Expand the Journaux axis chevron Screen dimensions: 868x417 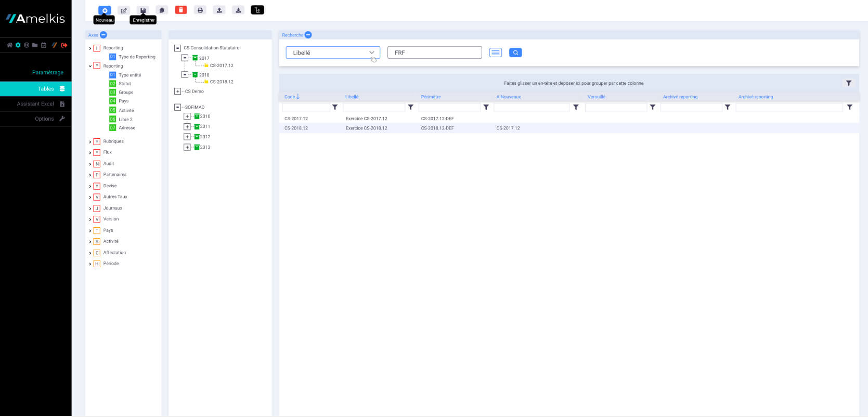pos(90,208)
